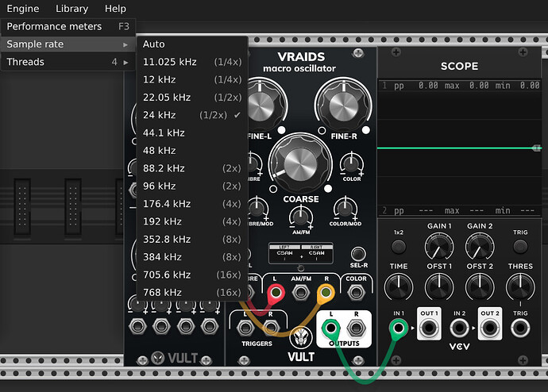
Task: Click the TRIG input jack on Scope
Action: coord(520,329)
